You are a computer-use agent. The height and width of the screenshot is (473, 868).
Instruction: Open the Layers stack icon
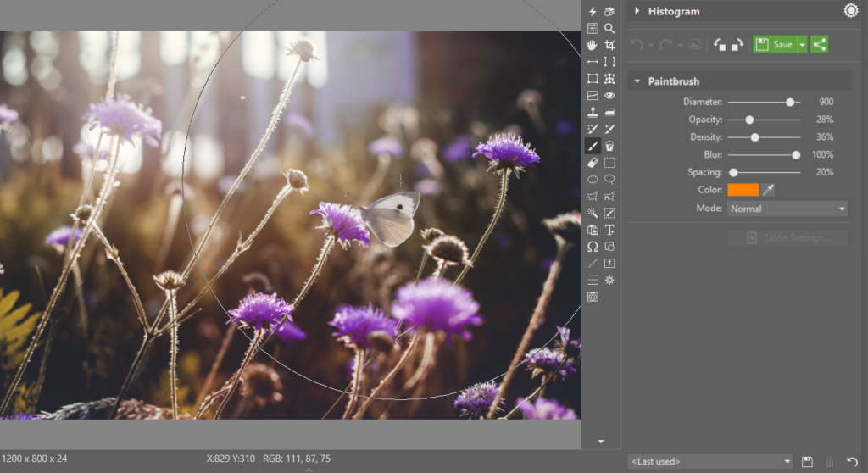(609, 12)
